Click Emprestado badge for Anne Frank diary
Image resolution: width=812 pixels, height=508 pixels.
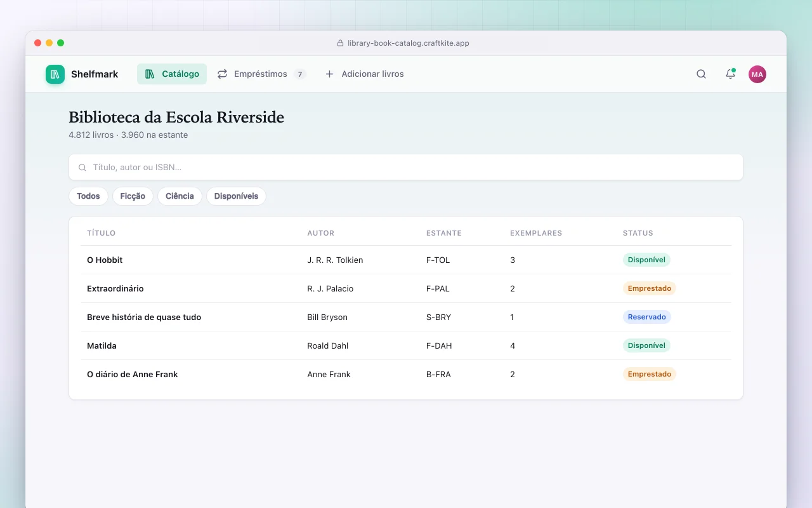pyautogui.click(x=650, y=374)
